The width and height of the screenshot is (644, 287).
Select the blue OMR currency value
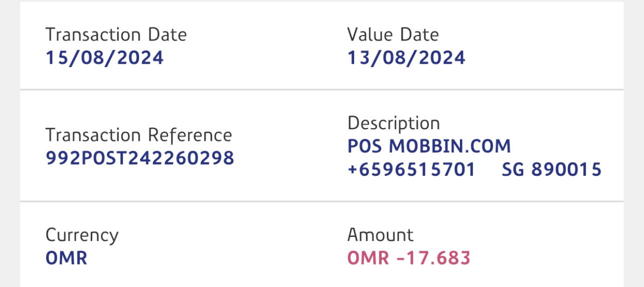click(66, 258)
